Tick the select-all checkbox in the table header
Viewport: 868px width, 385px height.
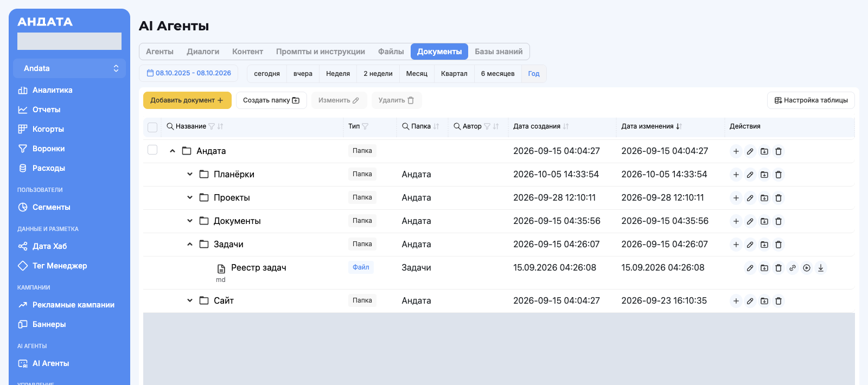click(152, 127)
